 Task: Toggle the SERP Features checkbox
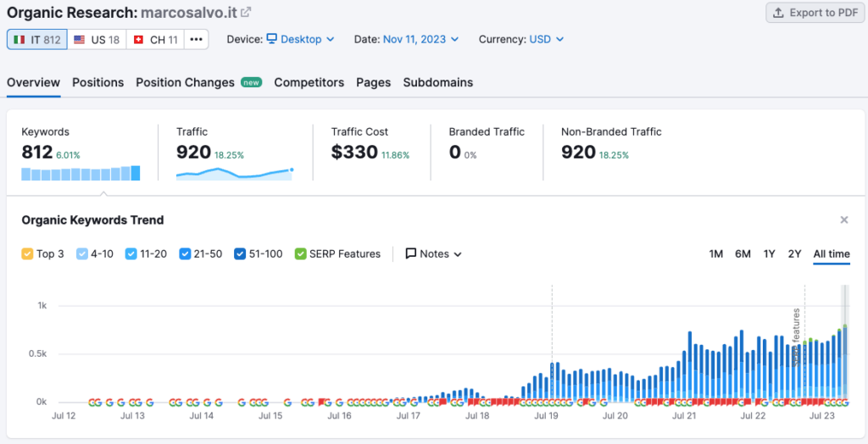coord(300,254)
